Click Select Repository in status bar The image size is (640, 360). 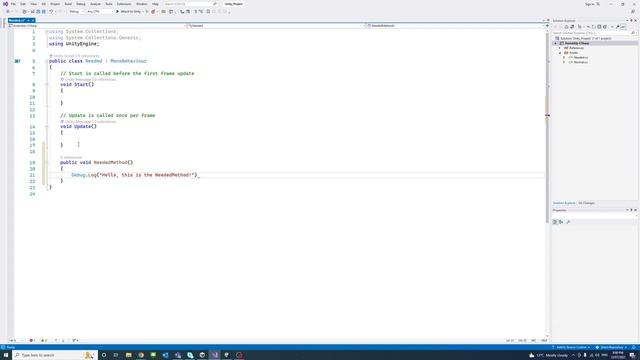611,347
